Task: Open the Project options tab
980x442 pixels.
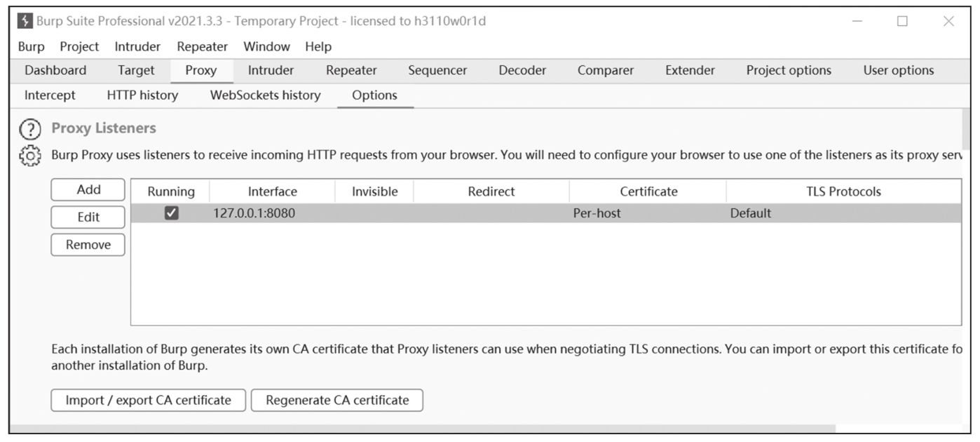Action: click(789, 71)
